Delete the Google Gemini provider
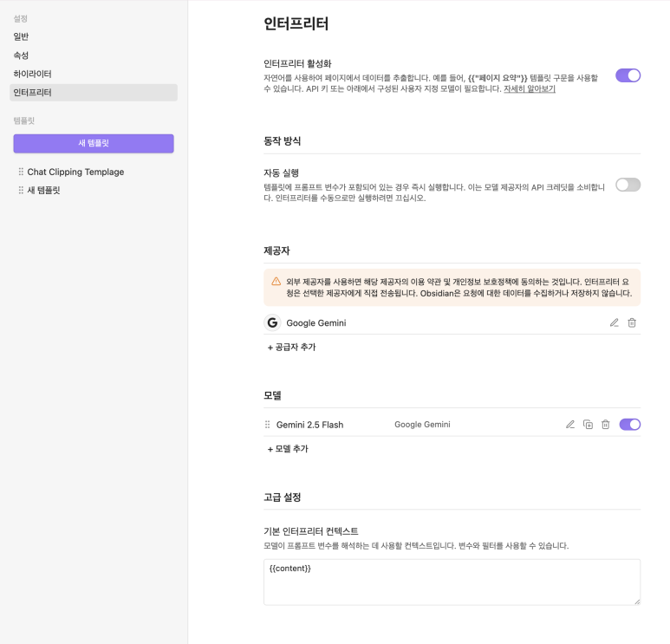Screen dimensions: 670x644 (x=632, y=322)
